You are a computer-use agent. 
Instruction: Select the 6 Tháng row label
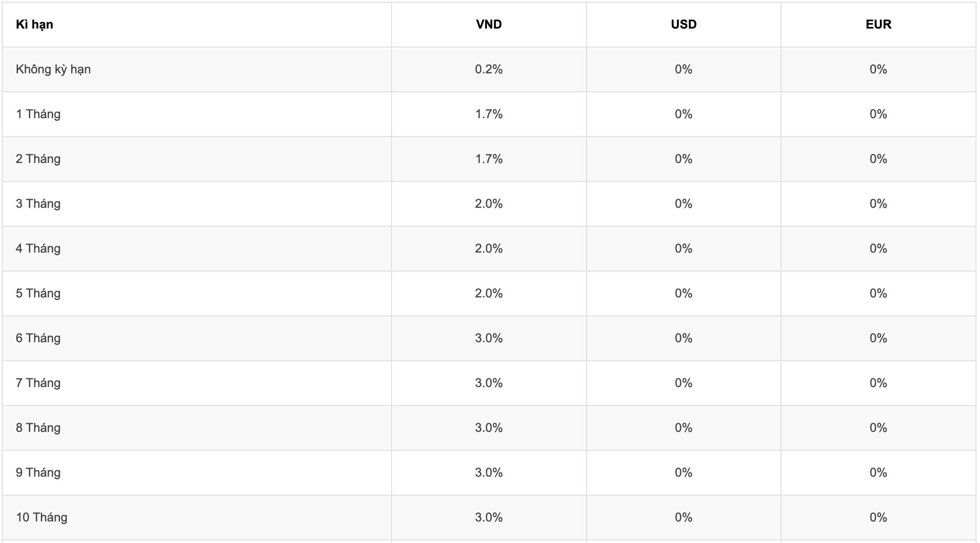(x=38, y=338)
